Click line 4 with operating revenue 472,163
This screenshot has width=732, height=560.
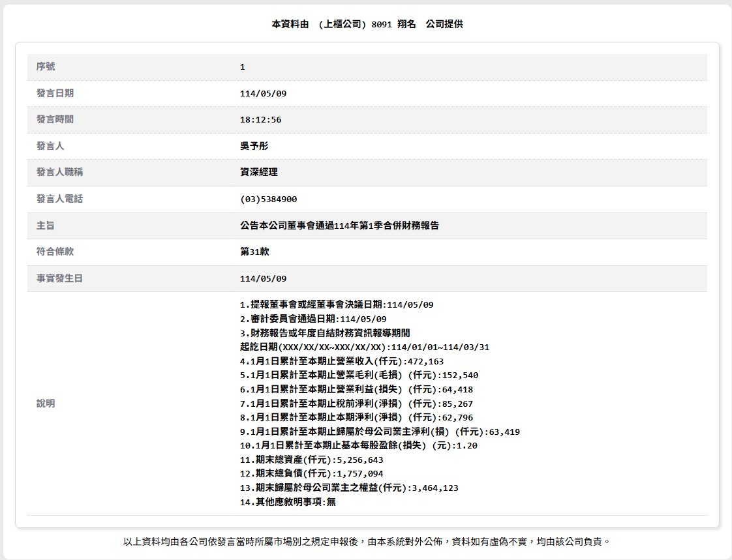click(x=342, y=361)
